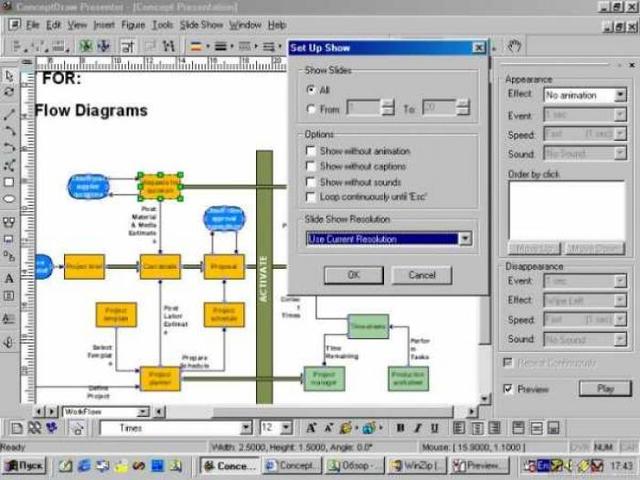Enable Show without animation checkbox
The width and height of the screenshot is (640, 480).
311,151
